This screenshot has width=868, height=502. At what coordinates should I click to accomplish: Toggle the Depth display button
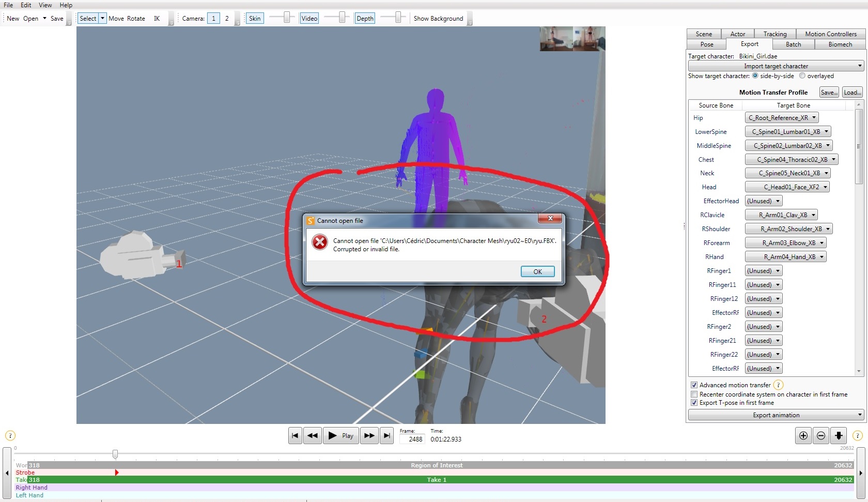365,19
